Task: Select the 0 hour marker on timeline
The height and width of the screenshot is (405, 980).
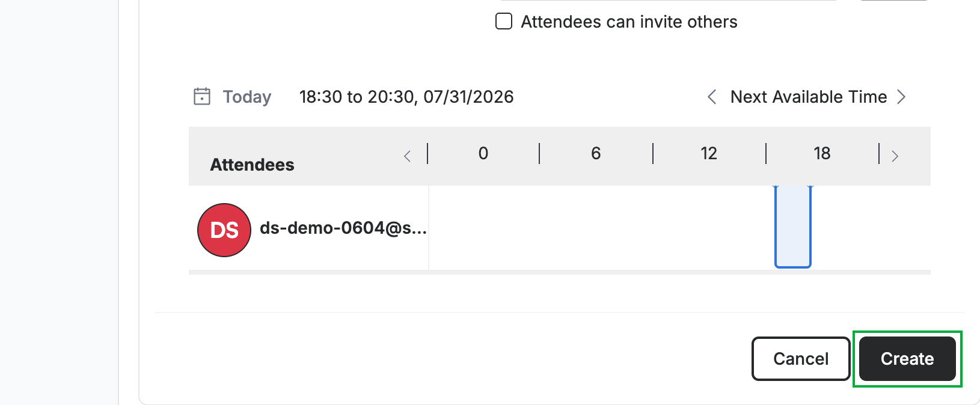Action: pos(483,153)
